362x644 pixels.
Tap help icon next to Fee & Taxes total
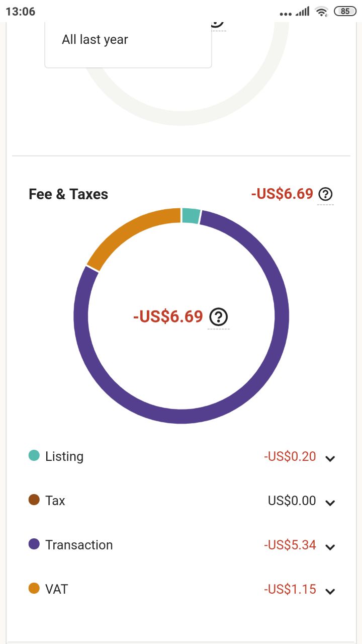click(x=326, y=194)
